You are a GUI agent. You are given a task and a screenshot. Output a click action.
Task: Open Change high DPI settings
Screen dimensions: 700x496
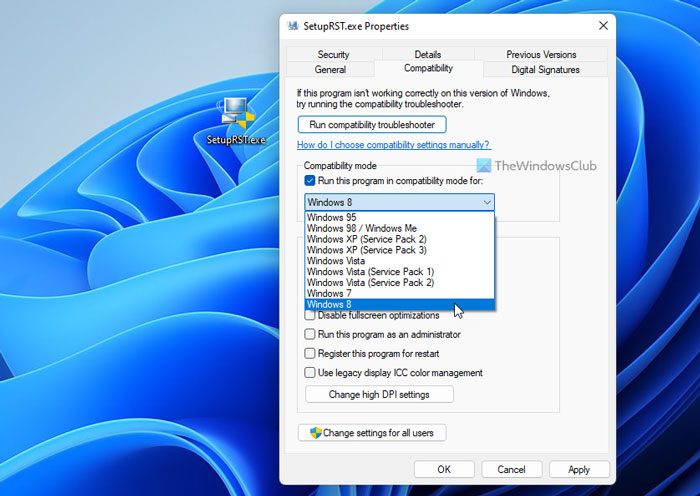coord(379,395)
